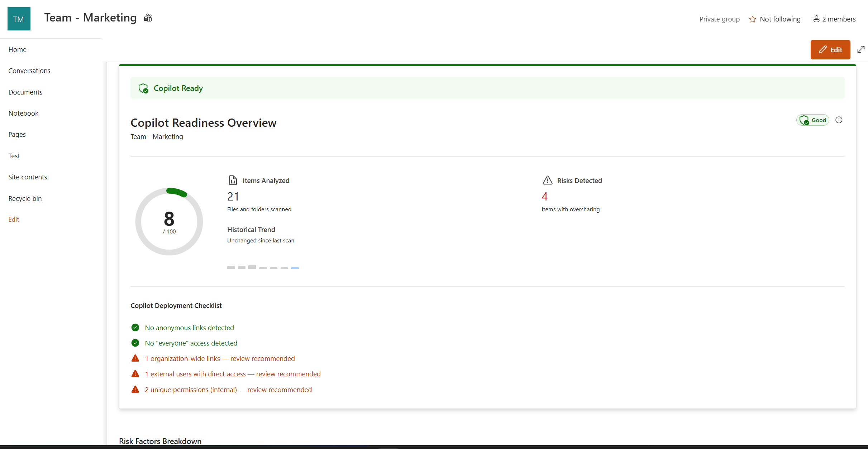The height and width of the screenshot is (449, 868).
Task: Open the Recycle bin link
Action: pyautogui.click(x=25, y=198)
